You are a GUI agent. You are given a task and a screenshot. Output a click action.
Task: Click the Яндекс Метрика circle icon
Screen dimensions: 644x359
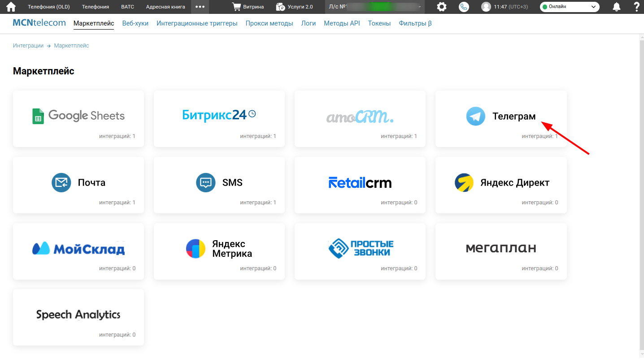click(x=196, y=248)
